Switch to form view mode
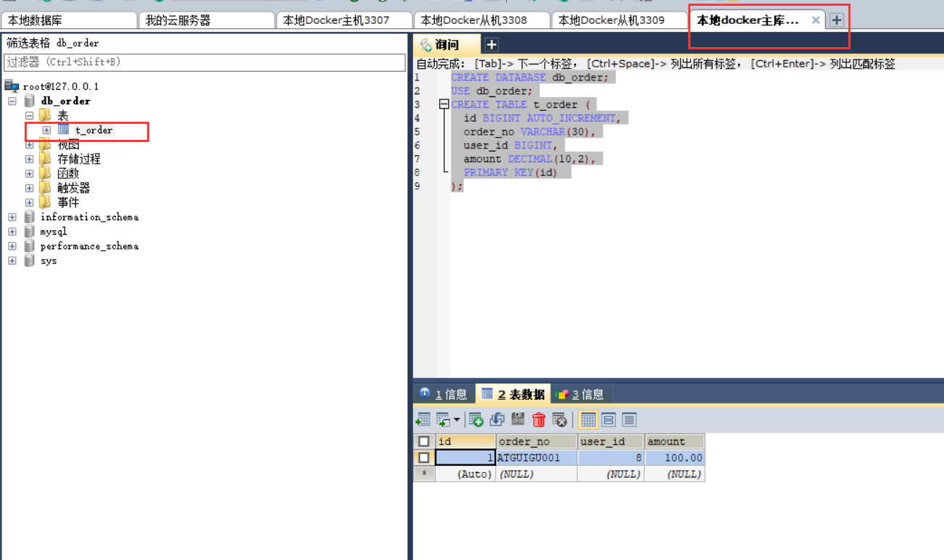The image size is (944, 560). pos(609,419)
